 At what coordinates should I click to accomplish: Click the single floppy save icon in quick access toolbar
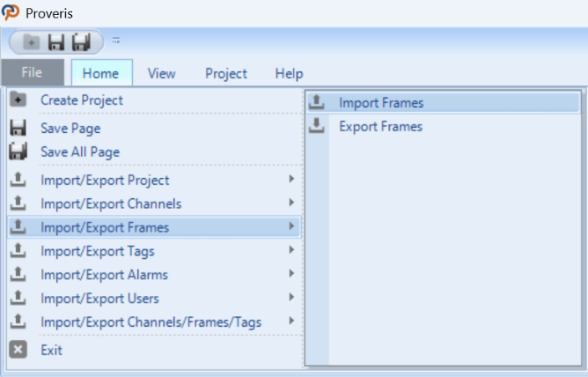[x=56, y=42]
